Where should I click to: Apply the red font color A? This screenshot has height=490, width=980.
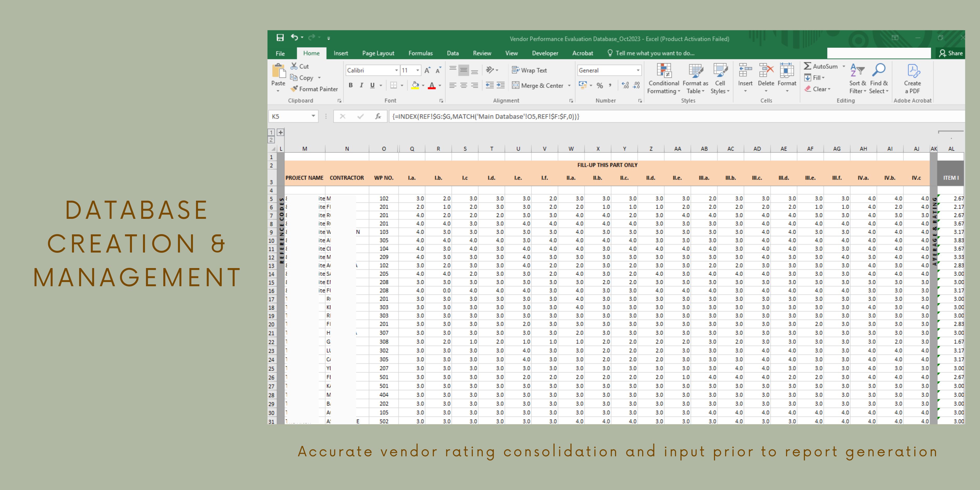[431, 86]
